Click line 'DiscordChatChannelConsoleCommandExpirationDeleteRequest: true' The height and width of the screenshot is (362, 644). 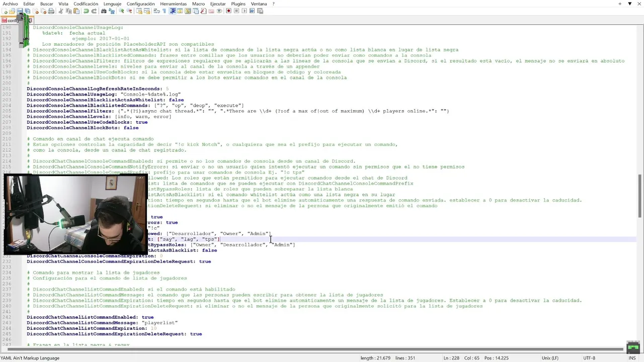[119, 261]
